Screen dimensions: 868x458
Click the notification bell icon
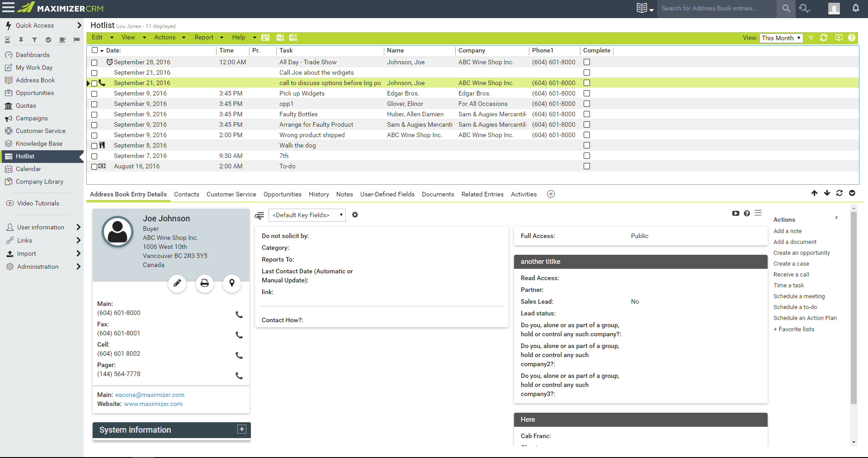[855, 8]
